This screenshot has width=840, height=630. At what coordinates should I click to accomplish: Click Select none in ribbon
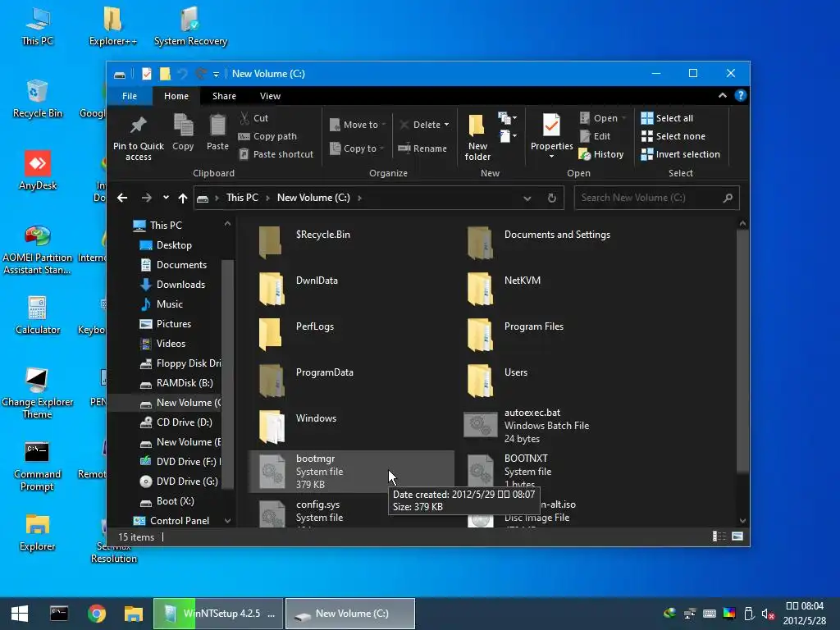pos(673,136)
